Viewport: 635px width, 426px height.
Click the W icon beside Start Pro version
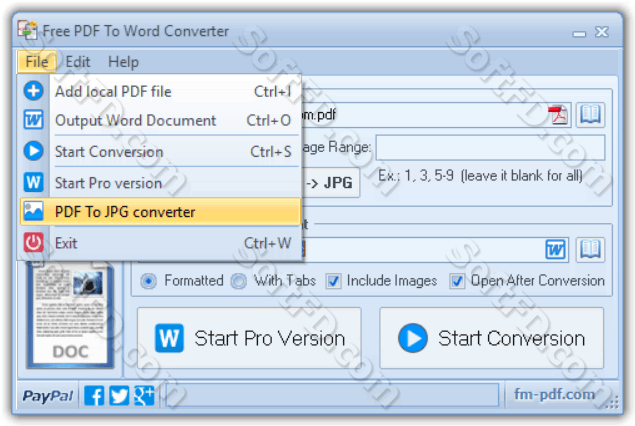pyautogui.click(x=33, y=182)
